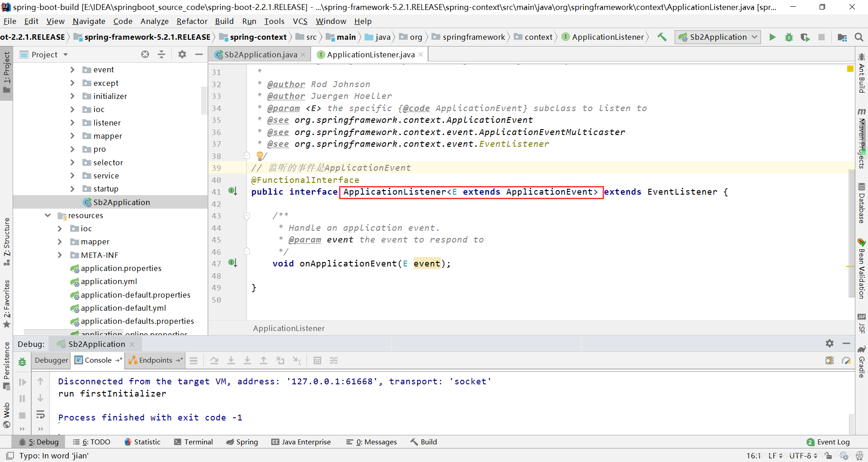Toggle soft-wrap icon in console
The width and height of the screenshot is (868, 462).
coord(40,415)
